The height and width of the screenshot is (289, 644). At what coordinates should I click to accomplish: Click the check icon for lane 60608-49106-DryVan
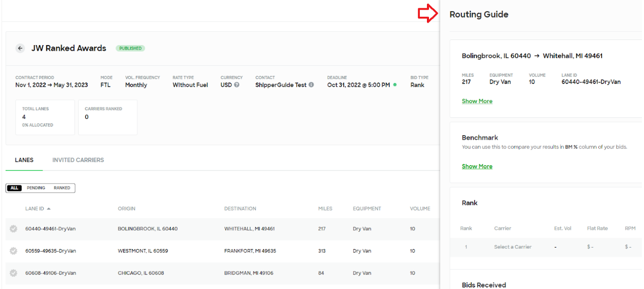[x=13, y=273]
